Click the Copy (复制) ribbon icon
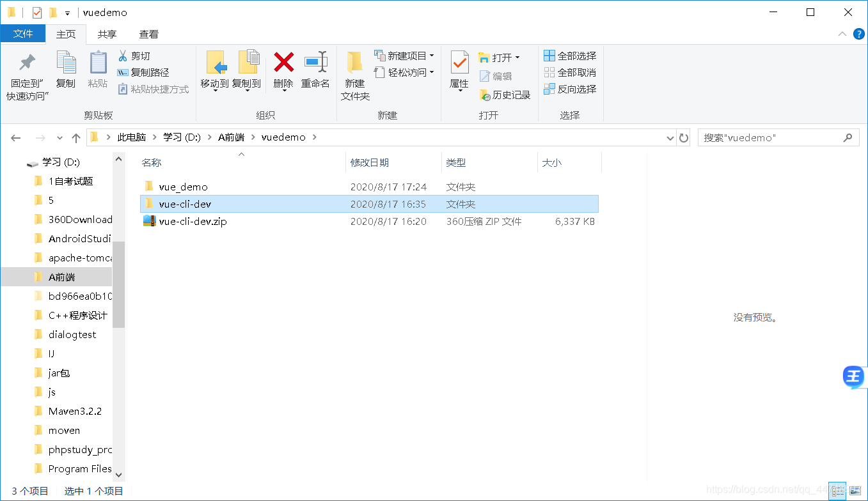 pos(66,70)
